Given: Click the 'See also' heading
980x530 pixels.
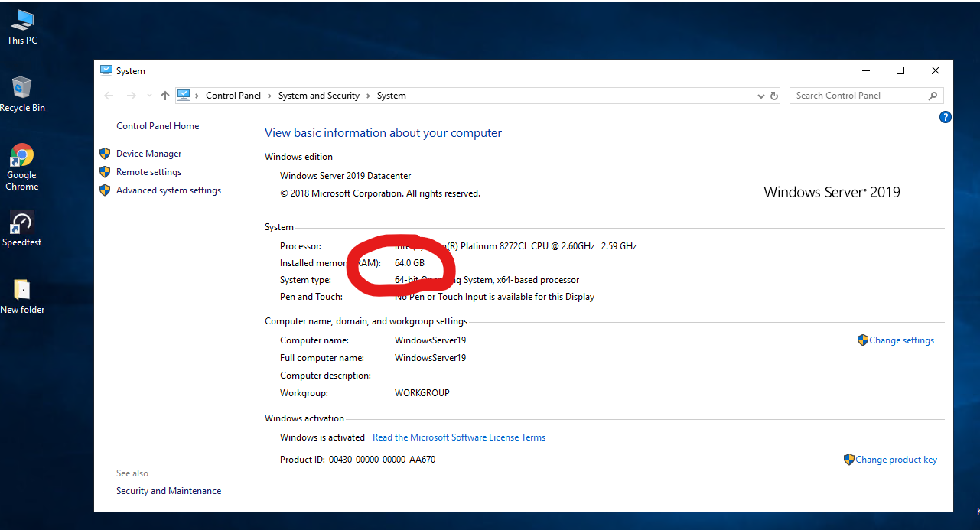Looking at the screenshot, I should 132,473.
